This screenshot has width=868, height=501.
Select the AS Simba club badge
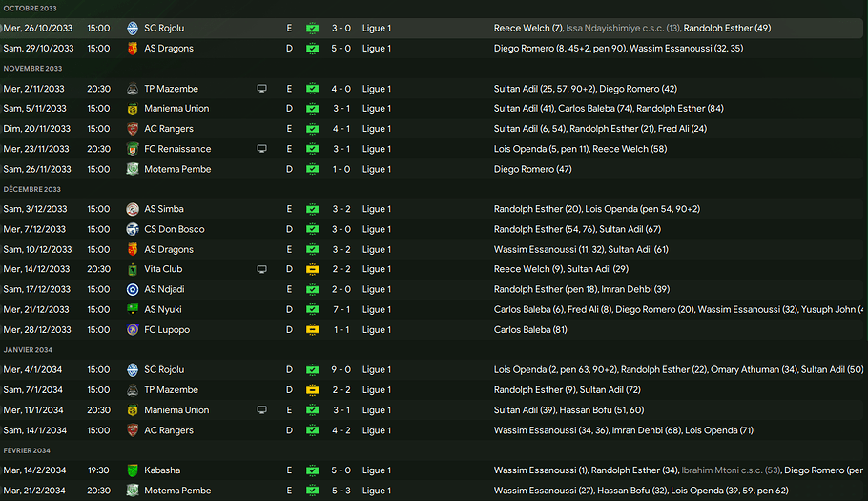pyautogui.click(x=133, y=209)
